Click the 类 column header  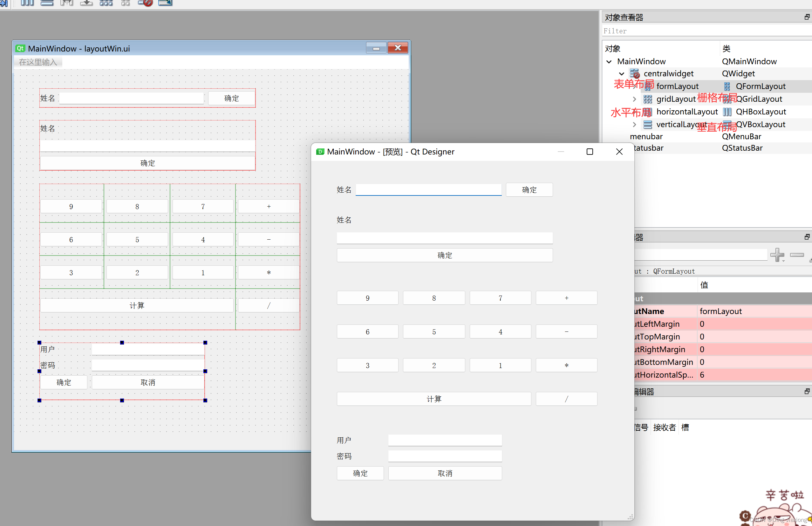pyautogui.click(x=727, y=49)
